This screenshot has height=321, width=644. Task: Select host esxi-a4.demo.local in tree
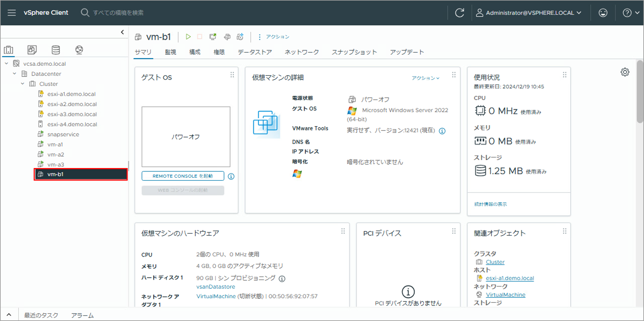[x=72, y=124]
